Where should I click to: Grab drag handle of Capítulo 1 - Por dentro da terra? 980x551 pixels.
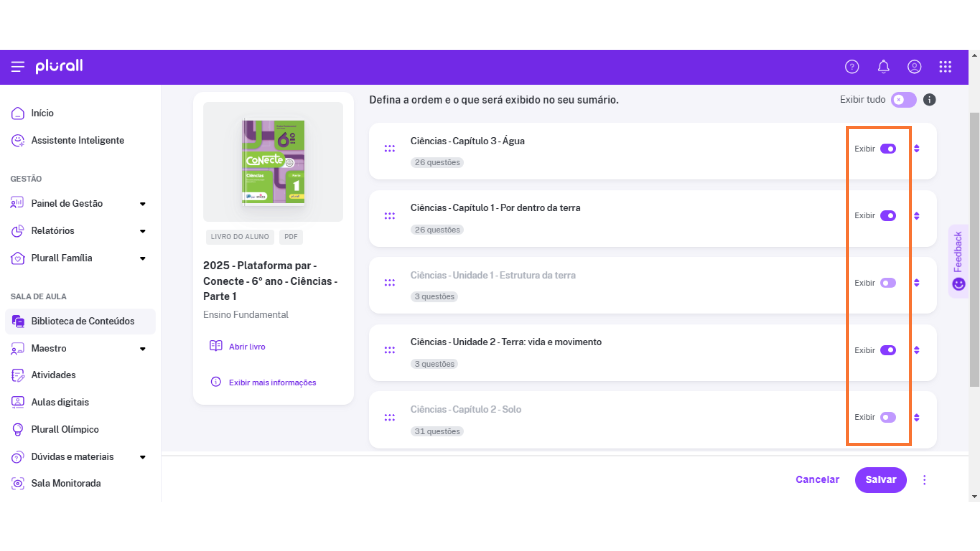(390, 216)
